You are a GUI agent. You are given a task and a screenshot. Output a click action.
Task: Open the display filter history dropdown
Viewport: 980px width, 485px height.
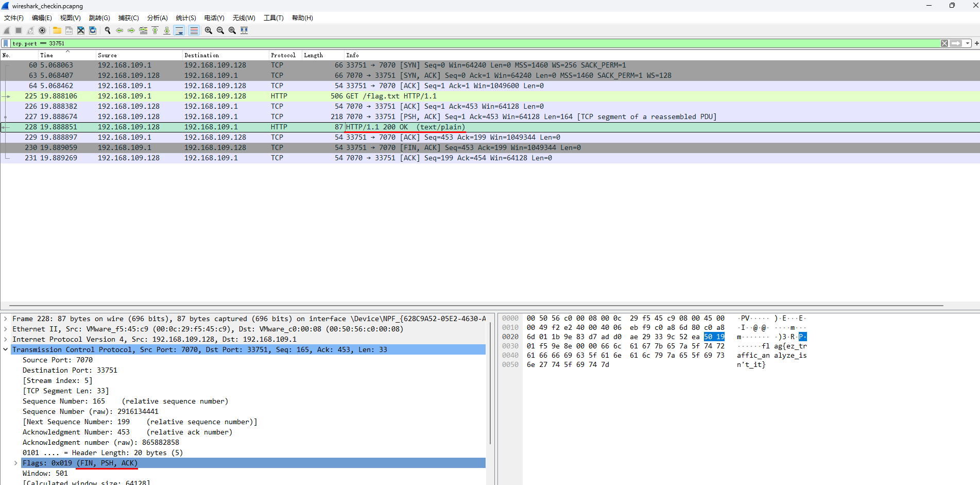(x=968, y=43)
